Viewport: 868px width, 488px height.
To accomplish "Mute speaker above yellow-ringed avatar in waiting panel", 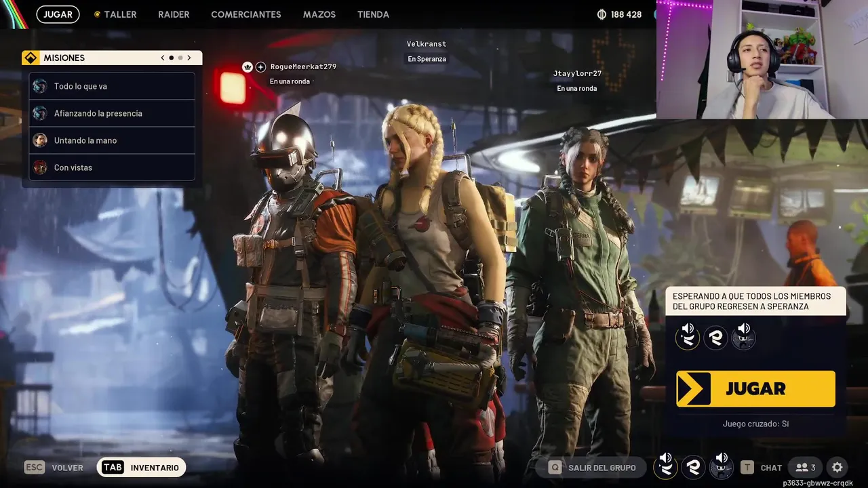I will (688, 328).
